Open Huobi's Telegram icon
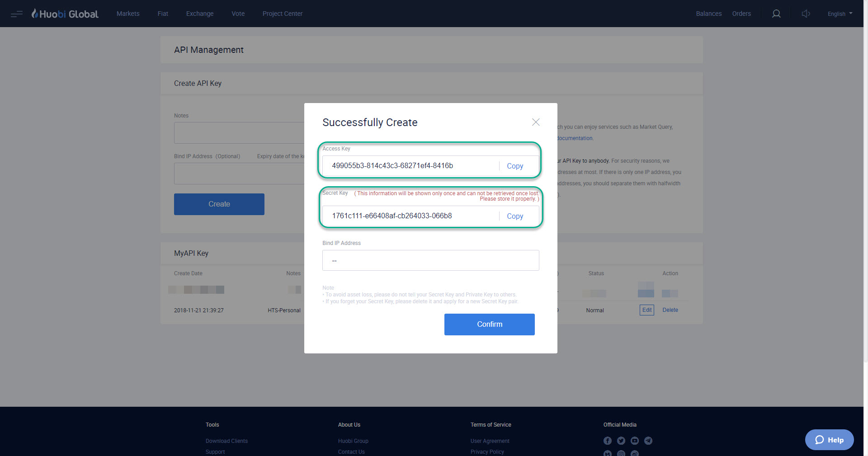 click(x=648, y=441)
